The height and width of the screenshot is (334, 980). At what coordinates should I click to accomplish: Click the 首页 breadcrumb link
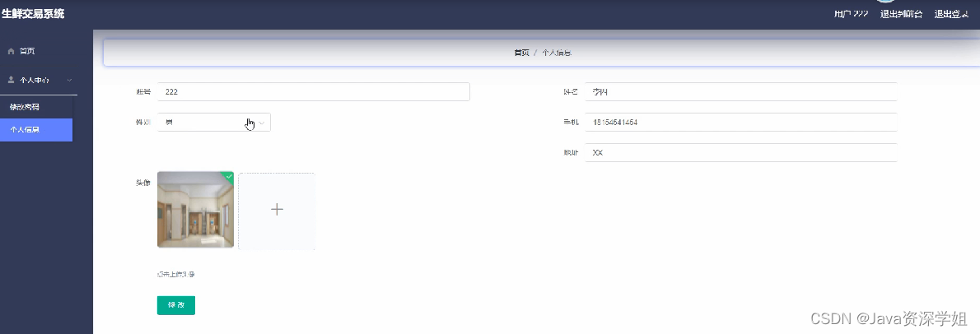pos(521,53)
